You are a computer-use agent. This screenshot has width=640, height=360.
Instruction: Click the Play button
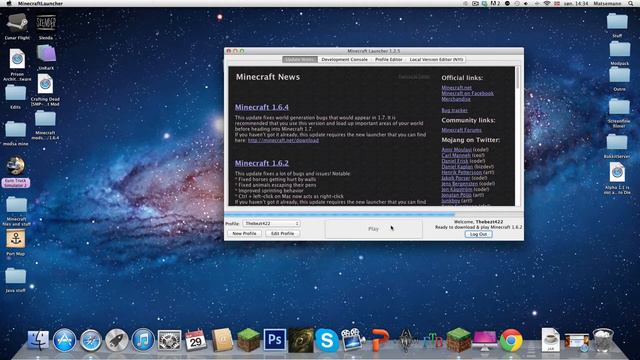pyautogui.click(x=373, y=229)
